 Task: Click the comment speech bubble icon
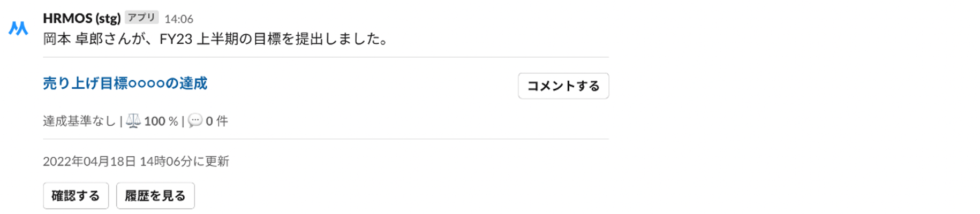[x=195, y=121]
